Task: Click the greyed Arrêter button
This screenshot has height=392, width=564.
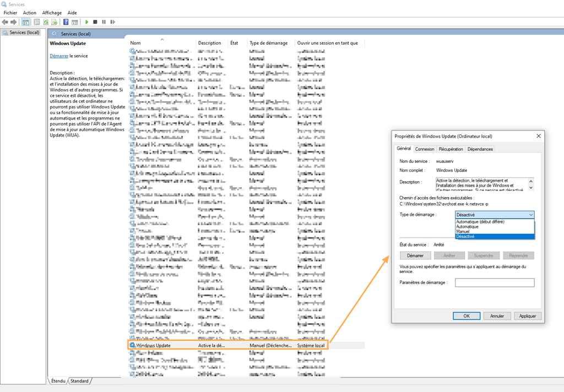Action: (449, 255)
